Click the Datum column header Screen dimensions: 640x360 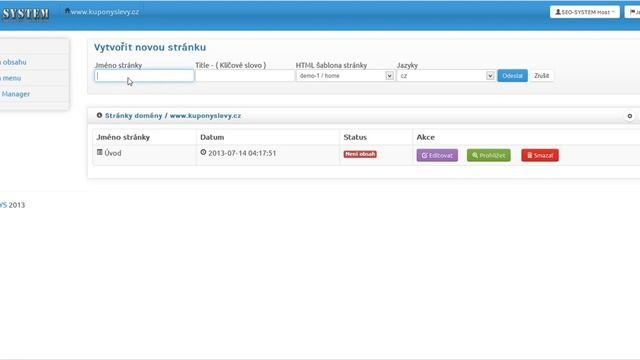click(212, 137)
